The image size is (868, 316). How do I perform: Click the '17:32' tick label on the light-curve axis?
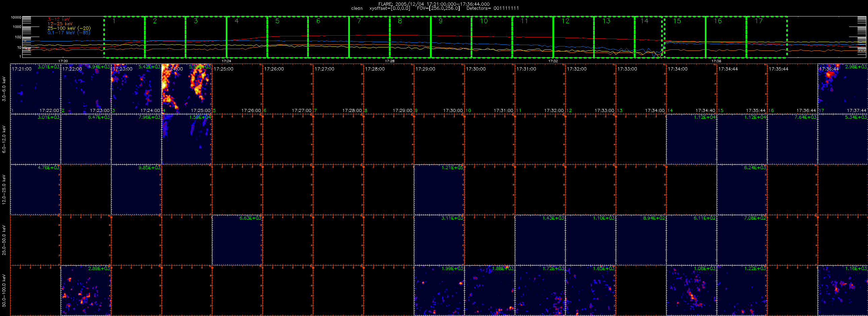coord(553,61)
